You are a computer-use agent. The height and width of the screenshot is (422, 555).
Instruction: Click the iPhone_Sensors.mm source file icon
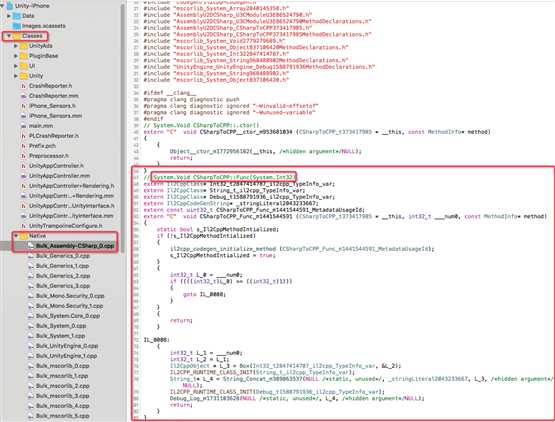click(x=24, y=116)
